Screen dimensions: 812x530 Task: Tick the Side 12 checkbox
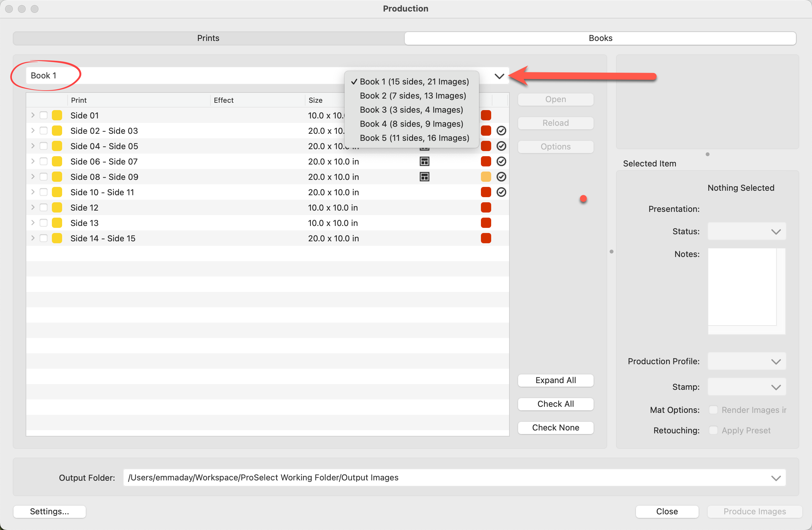tap(43, 207)
